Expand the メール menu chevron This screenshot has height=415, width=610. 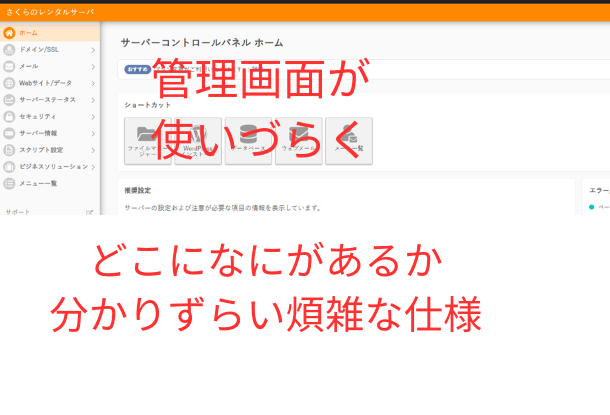(x=93, y=67)
